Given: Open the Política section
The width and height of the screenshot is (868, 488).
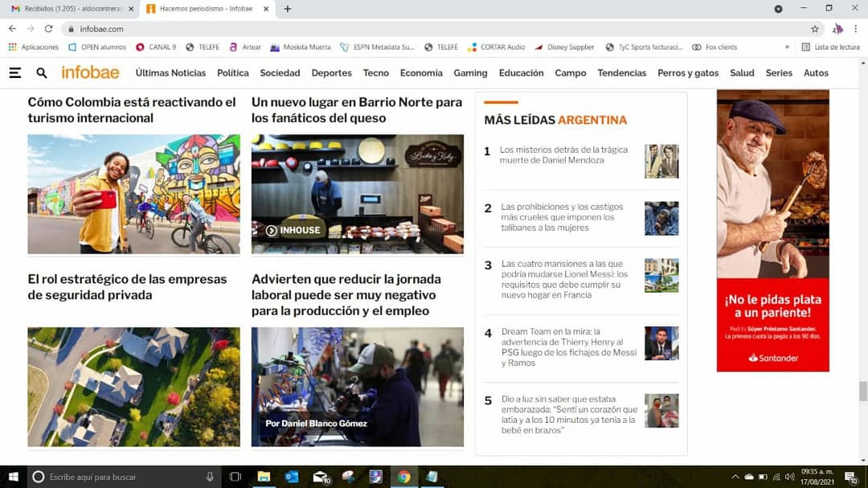Looking at the screenshot, I should (232, 72).
